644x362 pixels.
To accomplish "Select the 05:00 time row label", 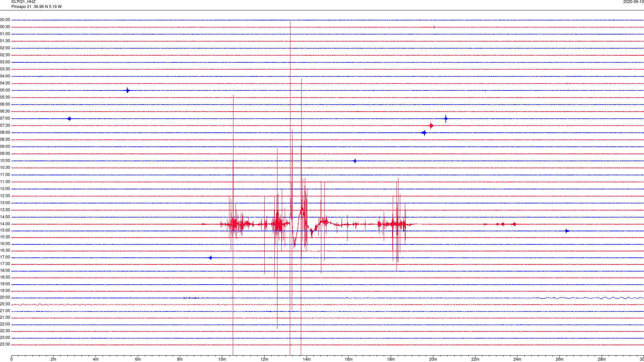I will (5, 90).
